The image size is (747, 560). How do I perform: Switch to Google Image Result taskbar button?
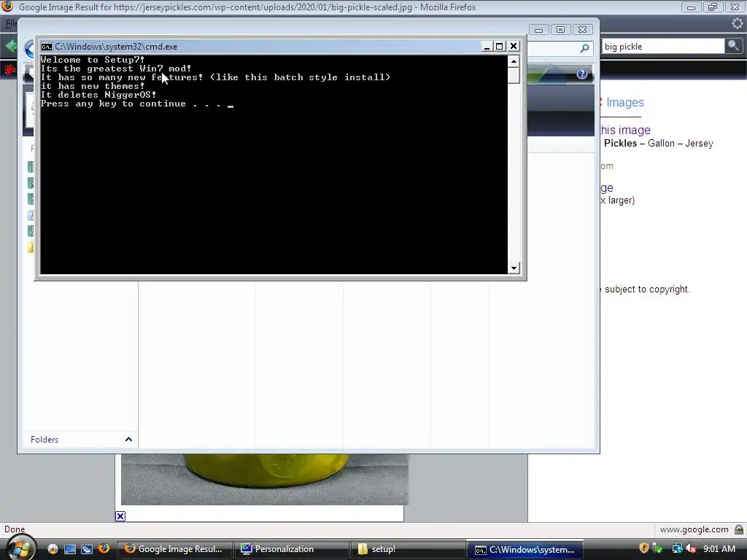point(174,549)
